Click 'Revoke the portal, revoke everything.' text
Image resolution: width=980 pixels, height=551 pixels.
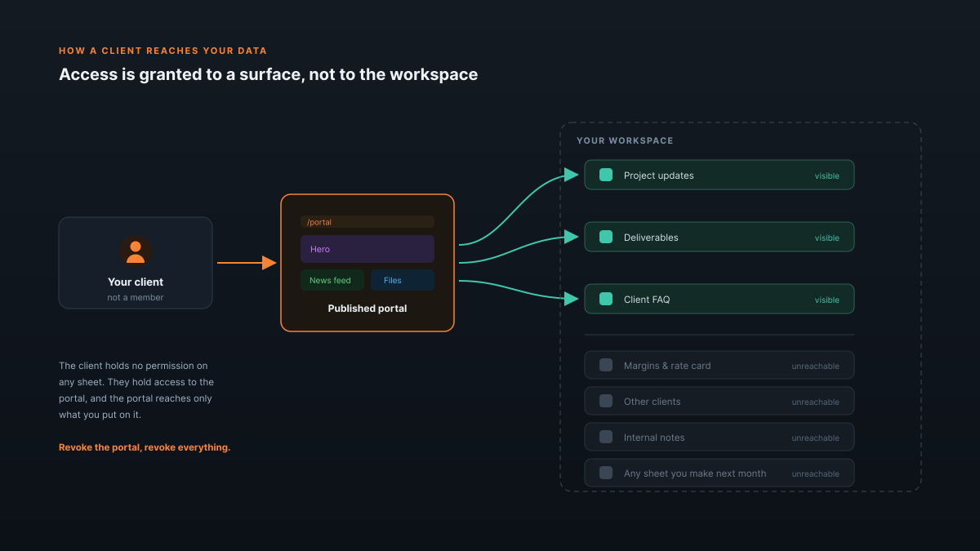click(145, 447)
